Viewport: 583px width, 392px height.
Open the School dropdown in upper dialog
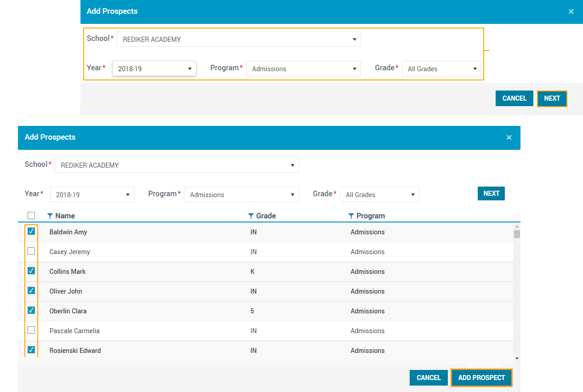pos(239,39)
